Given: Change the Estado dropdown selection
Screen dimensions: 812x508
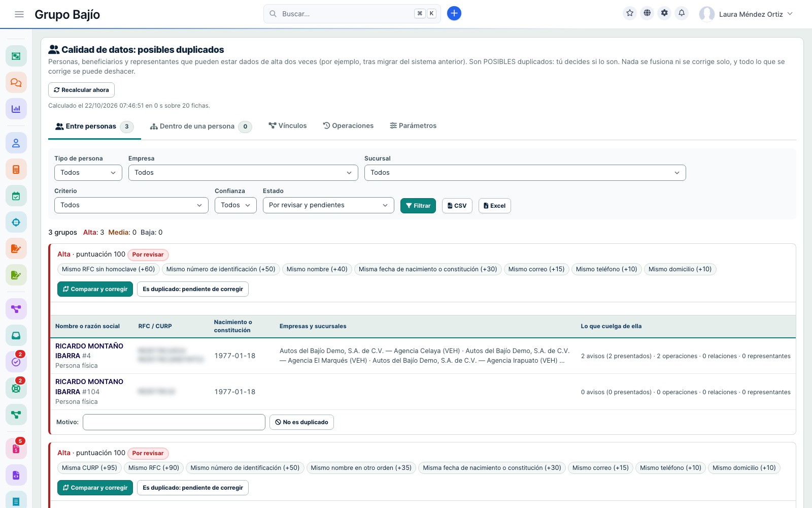Looking at the screenshot, I should click(x=328, y=205).
